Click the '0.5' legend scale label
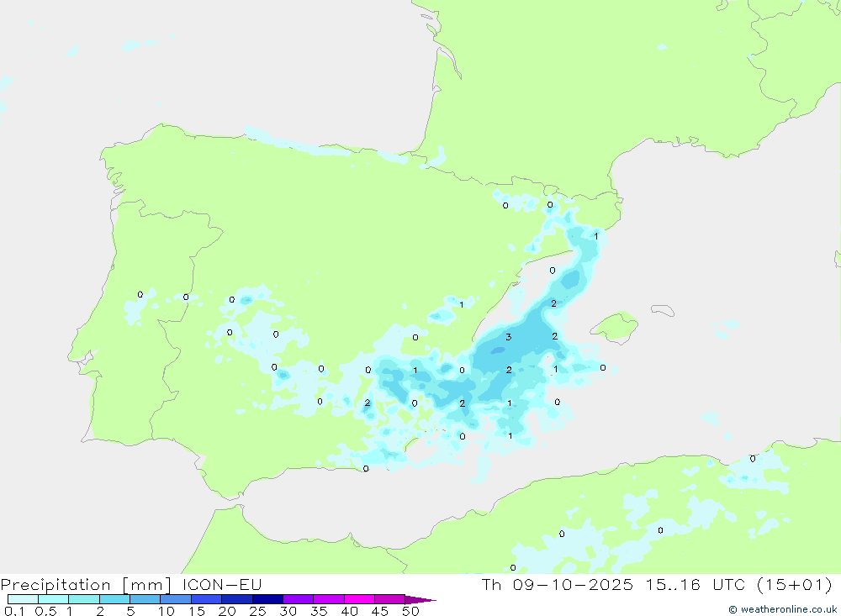841x616 pixels. click(x=45, y=611)
